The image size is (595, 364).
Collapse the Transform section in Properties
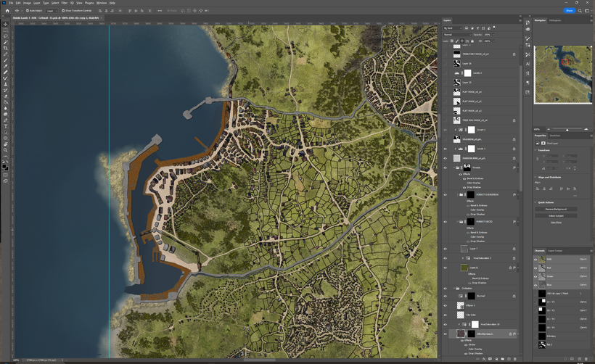(535, 150)
